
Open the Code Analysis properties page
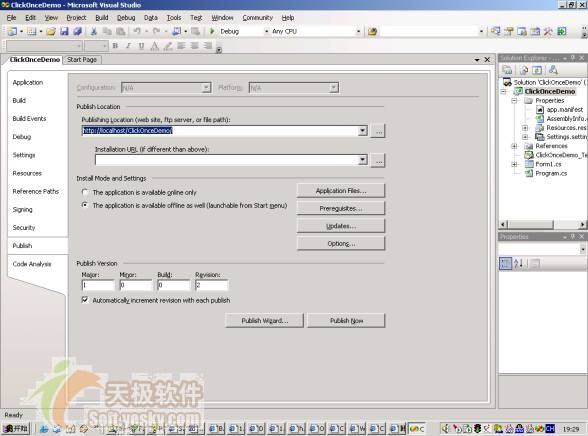click(x=32, y=264)
